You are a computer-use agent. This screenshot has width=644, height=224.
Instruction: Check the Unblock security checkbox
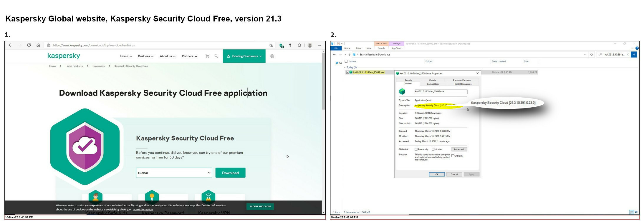click(453, 156)
